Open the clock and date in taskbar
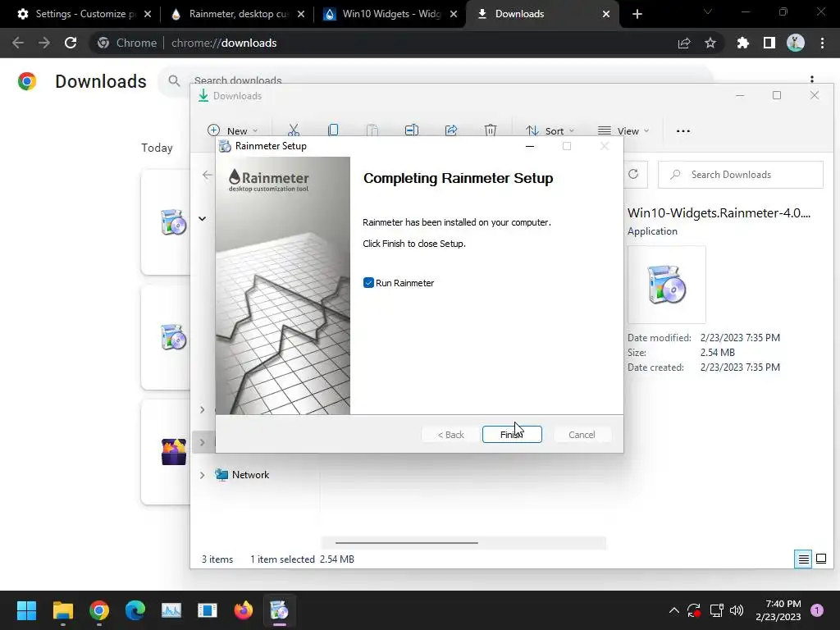The image size is (840, 630). (778, 610)
